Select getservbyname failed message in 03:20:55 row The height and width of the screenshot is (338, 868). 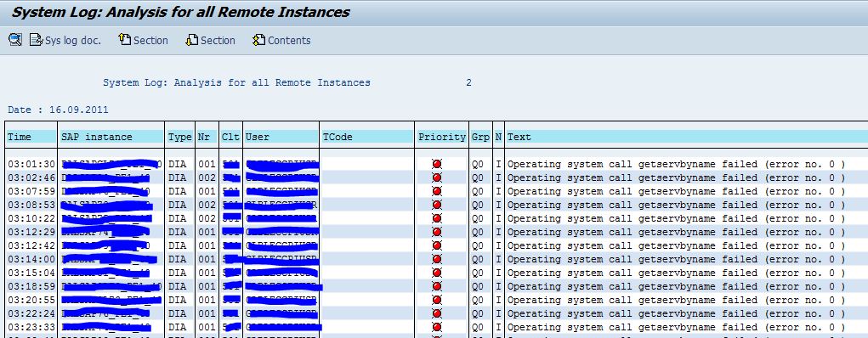677,300
